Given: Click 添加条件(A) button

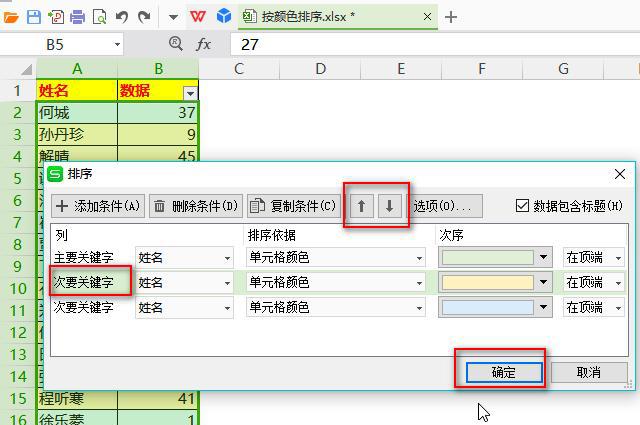Looking at the screenshot, I should pyautogui.click(x=98, y=206).
